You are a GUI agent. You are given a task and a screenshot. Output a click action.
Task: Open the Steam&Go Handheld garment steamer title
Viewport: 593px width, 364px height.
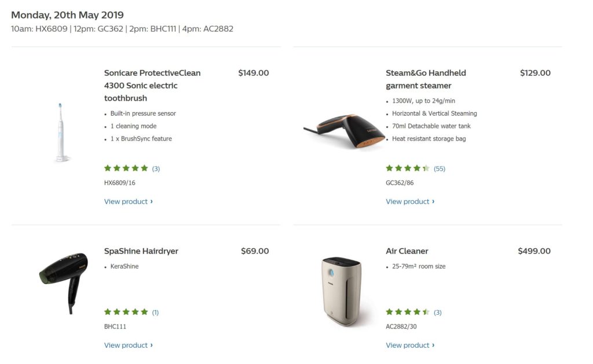tap(426, 79)
